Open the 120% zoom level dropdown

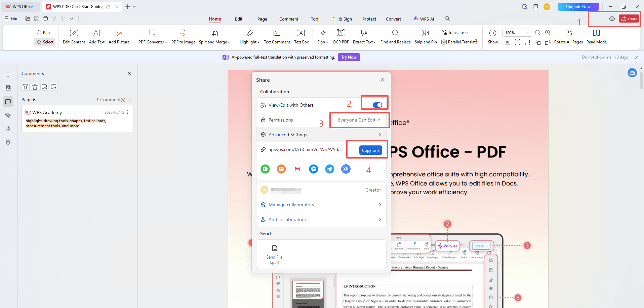click(x=528, y=33)
